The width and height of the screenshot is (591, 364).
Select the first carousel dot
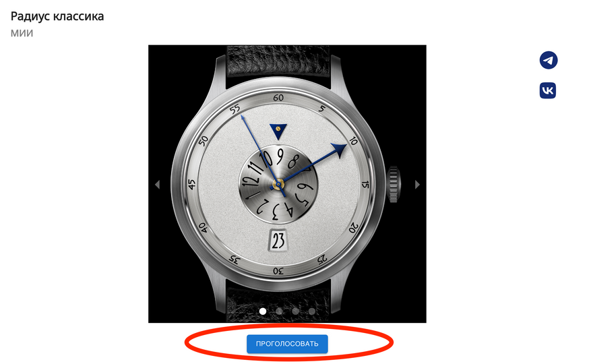[x=263, y=311]
